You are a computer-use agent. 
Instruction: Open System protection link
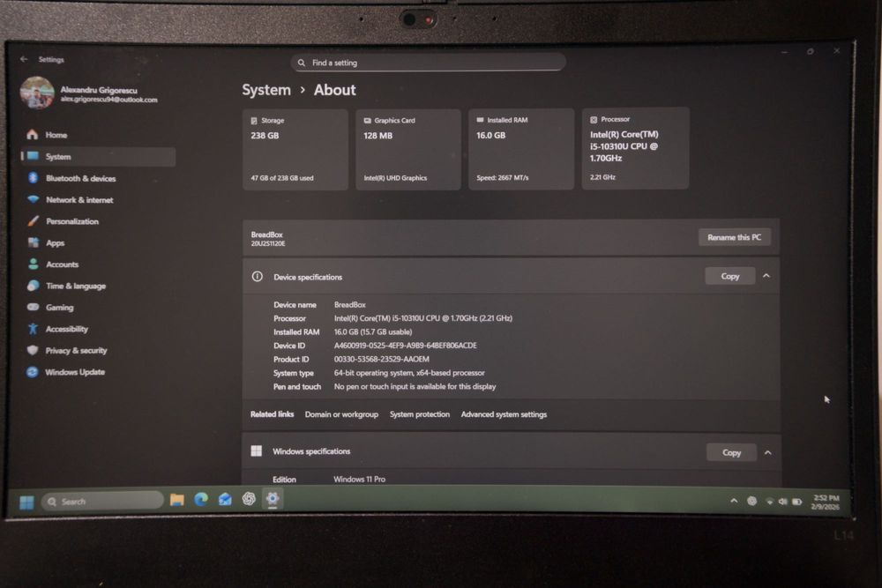pyautogui.click(x=420, y=414)
